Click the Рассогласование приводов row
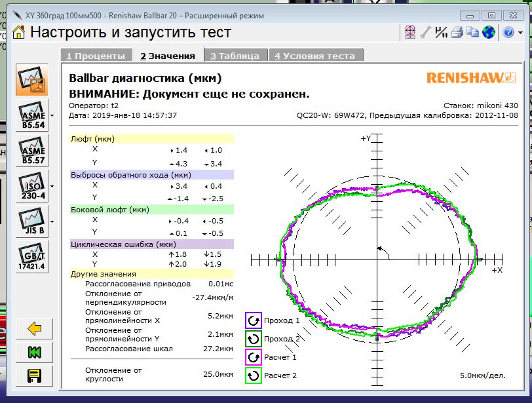The width and height of the screenshot is (532, 403). [159, 284]
